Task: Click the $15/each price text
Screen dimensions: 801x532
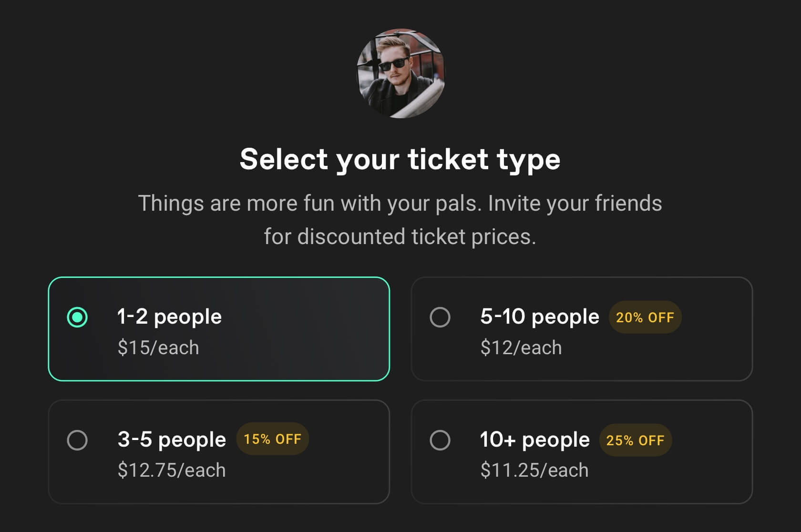Action: click(158, 348)
